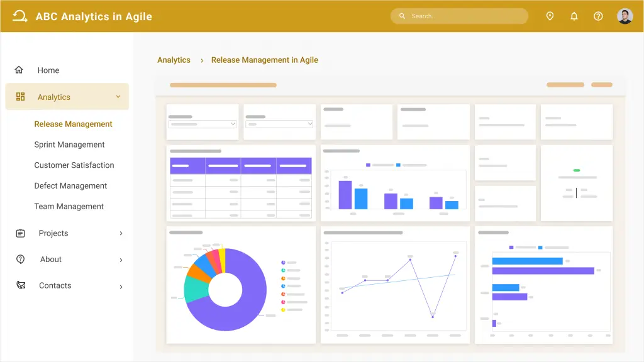The image size is (644, 362).
Task: Select the purple legend marker above the bar chart
Action: point(367,164)
